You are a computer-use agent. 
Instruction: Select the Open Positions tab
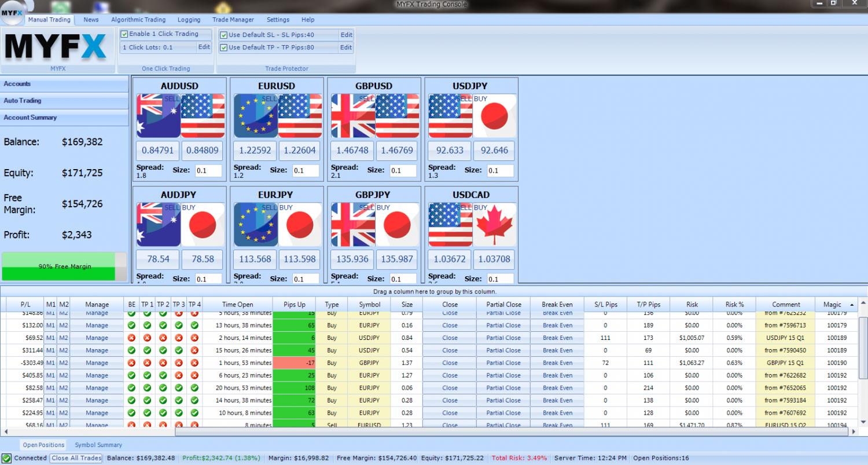click(x=43, y=445)
